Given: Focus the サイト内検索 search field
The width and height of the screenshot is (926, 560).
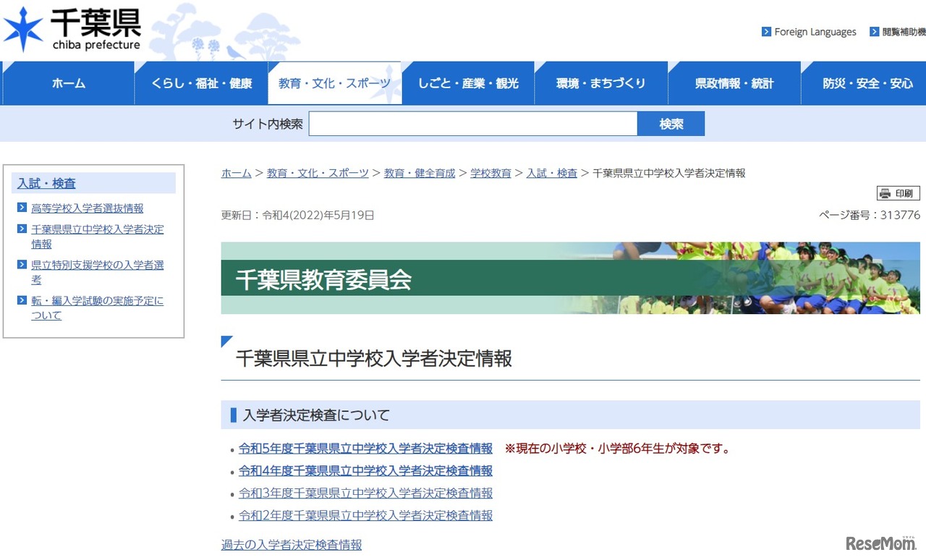Looking at the screenshot, I should tap(473, 124).
